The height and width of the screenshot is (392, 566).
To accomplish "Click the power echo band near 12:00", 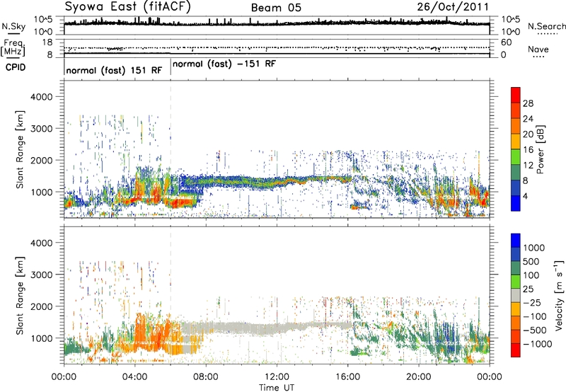I will click(277, 182).
